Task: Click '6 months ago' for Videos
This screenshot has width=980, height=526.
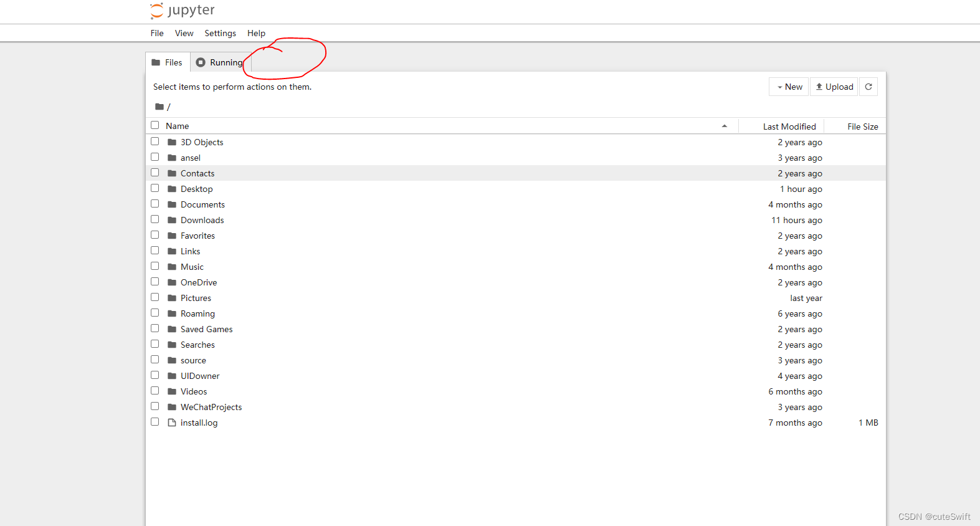Action: point(796,391)
